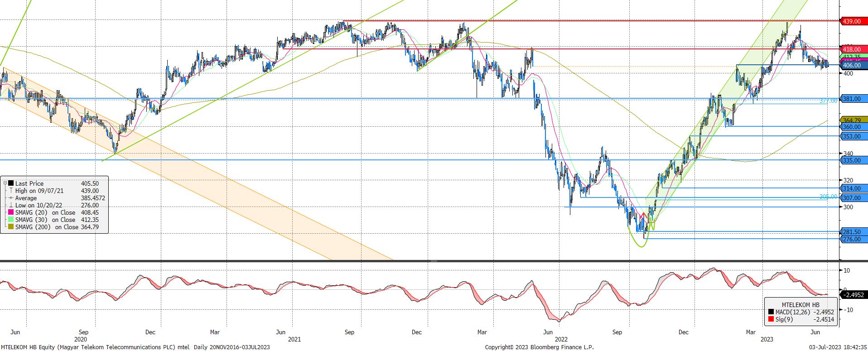This screenshot has height=351, width=868.
Task: Click the 385.4572 average value
Action: coord(93,198)
